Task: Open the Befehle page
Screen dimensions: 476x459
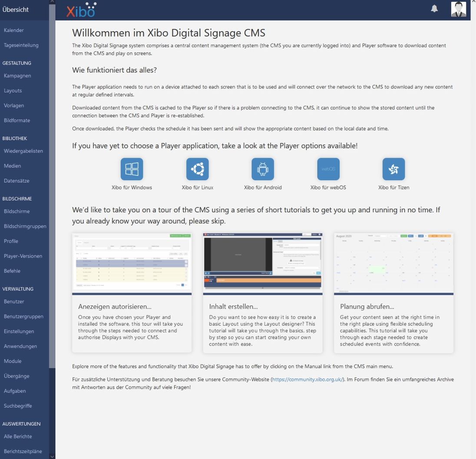Action: 12,271
